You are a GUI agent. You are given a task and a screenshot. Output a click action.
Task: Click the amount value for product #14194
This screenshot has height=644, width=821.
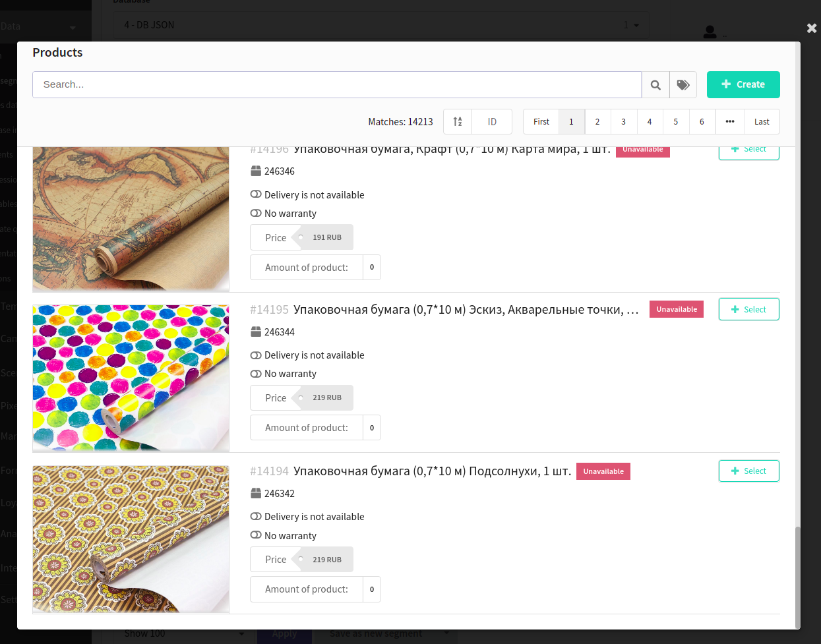pyautogui.click(x=372, y=589)
